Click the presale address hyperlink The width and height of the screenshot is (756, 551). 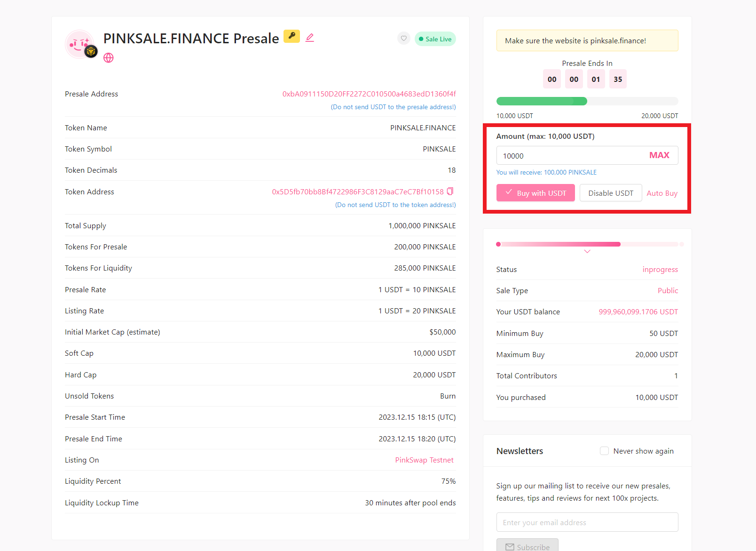pos(370,94)
